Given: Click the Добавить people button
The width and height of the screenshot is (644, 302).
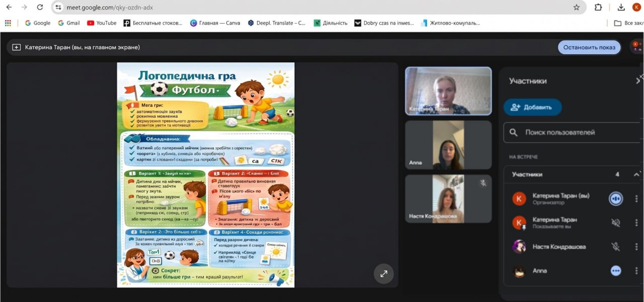Looking at the screenshot, I should [532, 107].
